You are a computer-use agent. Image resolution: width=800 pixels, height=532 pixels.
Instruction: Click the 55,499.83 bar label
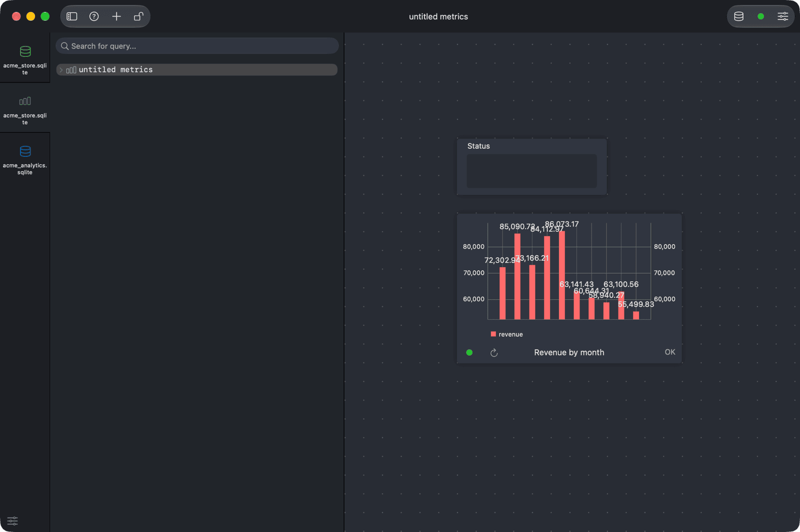coord(635,304)
